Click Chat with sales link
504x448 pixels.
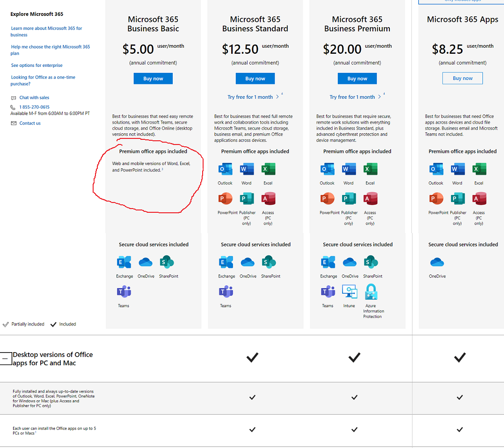(34, 97)
